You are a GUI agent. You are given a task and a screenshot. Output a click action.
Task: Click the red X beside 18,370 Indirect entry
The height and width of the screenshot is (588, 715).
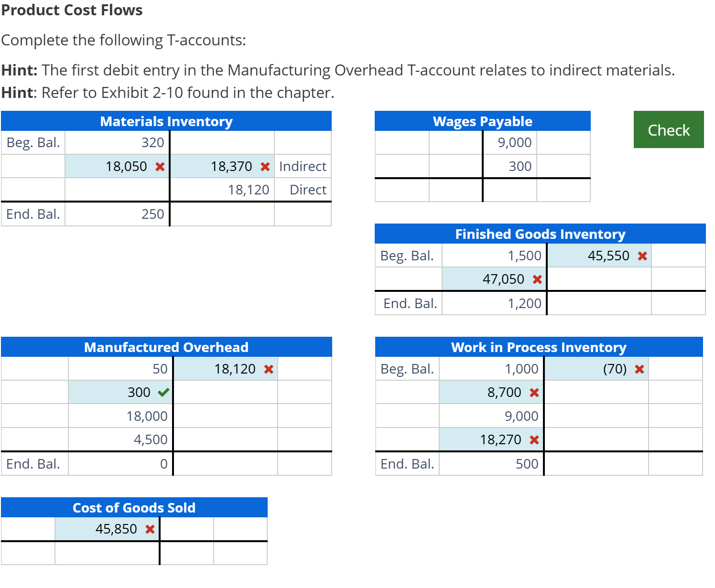tap(264, 166)
